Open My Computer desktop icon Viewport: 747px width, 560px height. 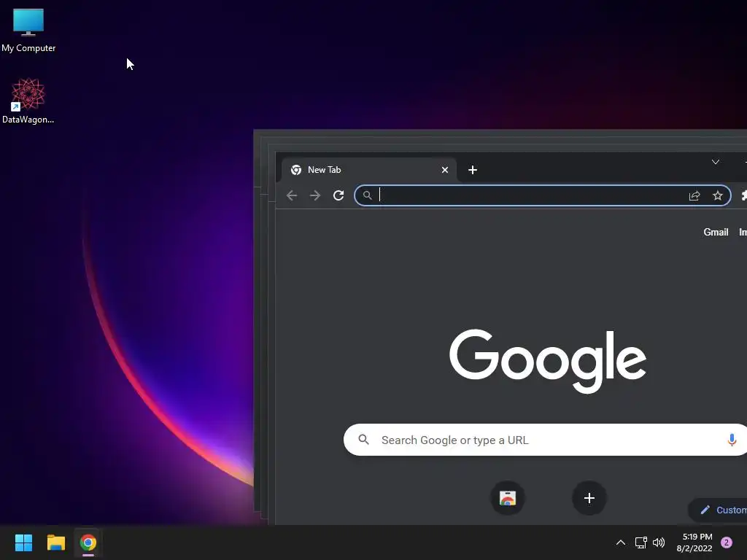coord(28,31)
